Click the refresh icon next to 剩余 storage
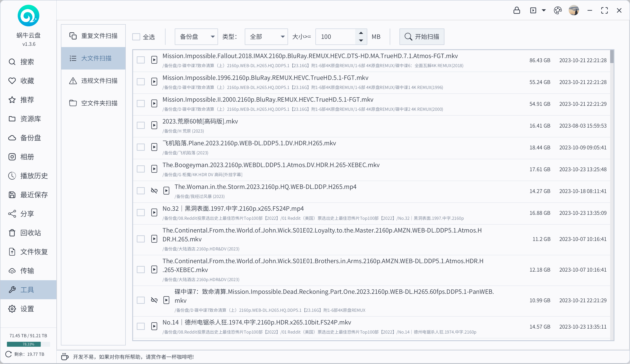The width and height of the screenshot is (630, 364). pyautogui.click(x=8, y=354)
